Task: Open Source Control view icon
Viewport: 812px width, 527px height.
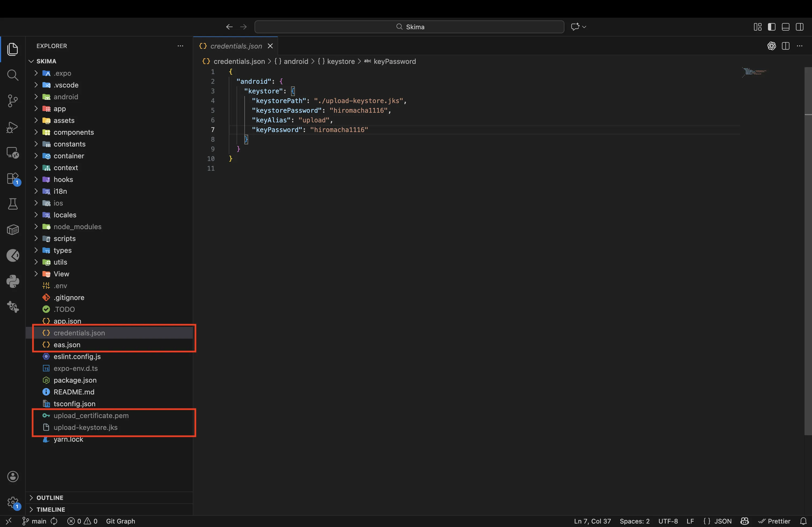Action: click(13, 101)
